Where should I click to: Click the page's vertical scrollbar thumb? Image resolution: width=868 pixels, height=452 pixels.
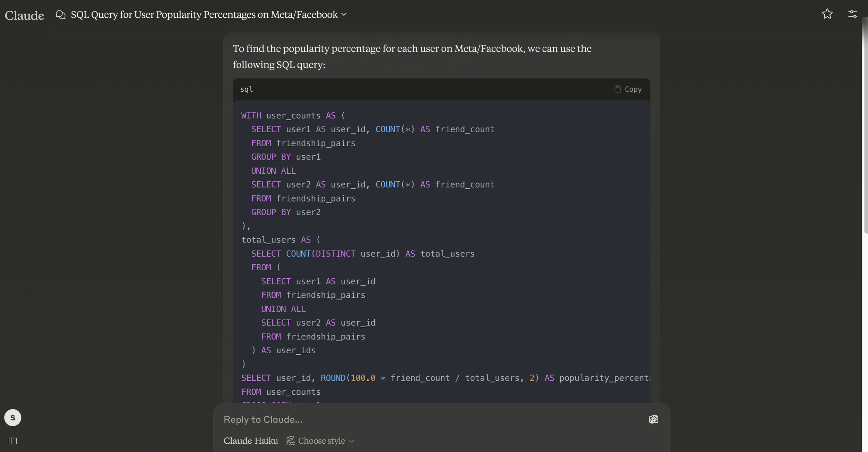coord(865,125)
